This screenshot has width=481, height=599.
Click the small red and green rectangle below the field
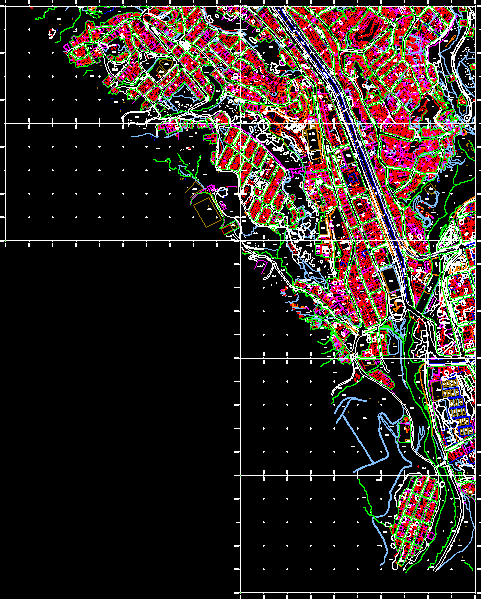230,229
